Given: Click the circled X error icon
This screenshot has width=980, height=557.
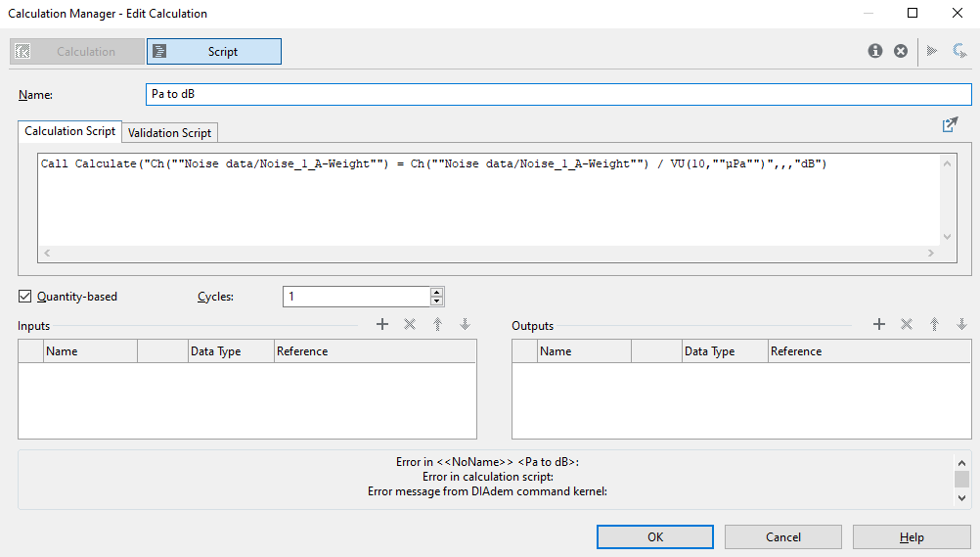Looking at the screenshot, I should tap(901, 51).
